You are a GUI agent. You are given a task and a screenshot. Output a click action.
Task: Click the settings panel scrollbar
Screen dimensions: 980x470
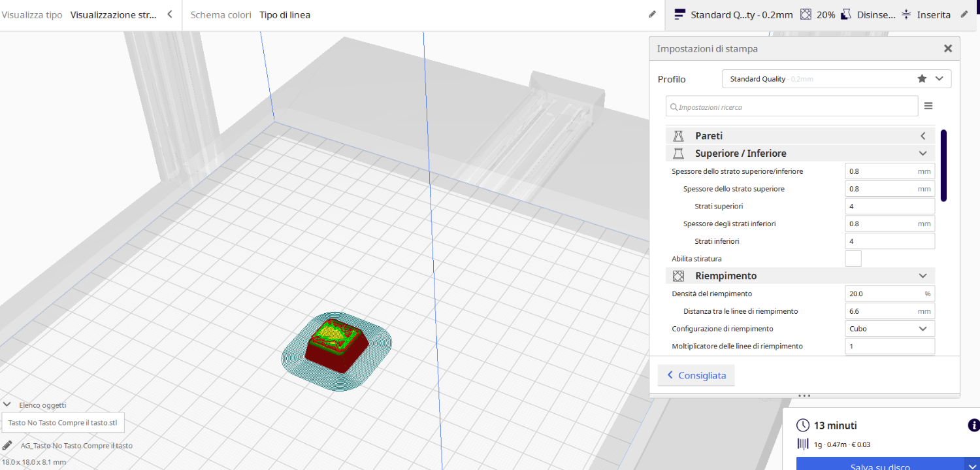click(x=943, y=165)
